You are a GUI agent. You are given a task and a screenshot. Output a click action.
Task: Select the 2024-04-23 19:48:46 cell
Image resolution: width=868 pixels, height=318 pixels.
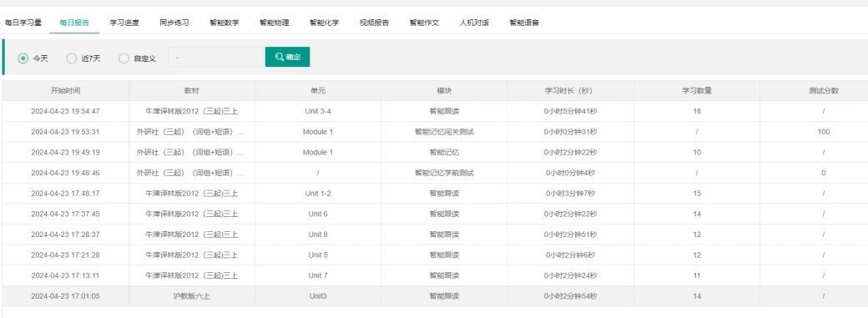[x=65, y=173]
